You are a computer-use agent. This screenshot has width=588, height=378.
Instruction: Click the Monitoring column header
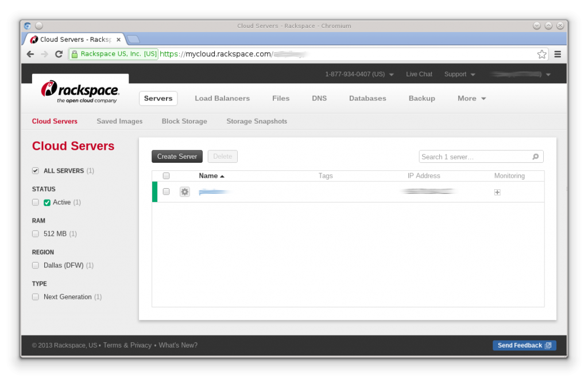pyautogui.click(x=509, y=176)
